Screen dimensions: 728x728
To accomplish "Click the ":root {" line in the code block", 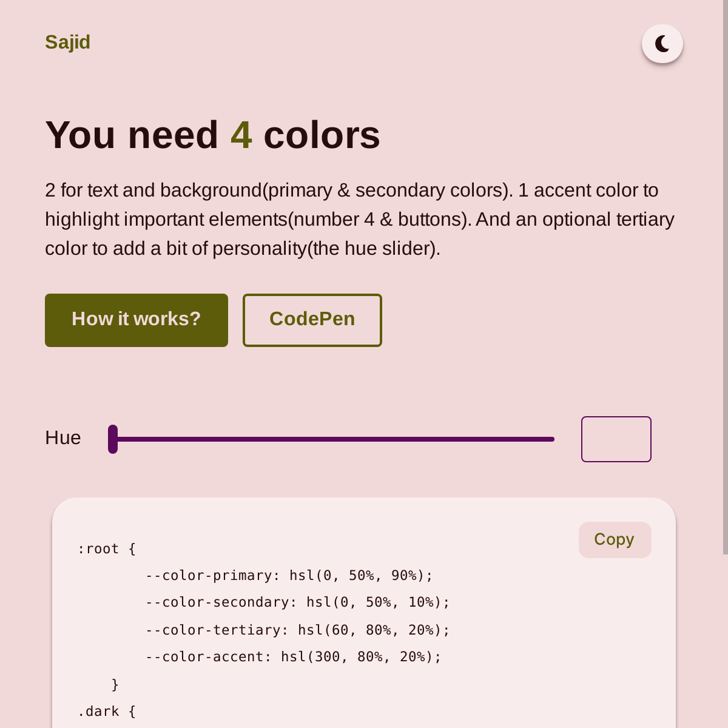I will pos(107,549).
